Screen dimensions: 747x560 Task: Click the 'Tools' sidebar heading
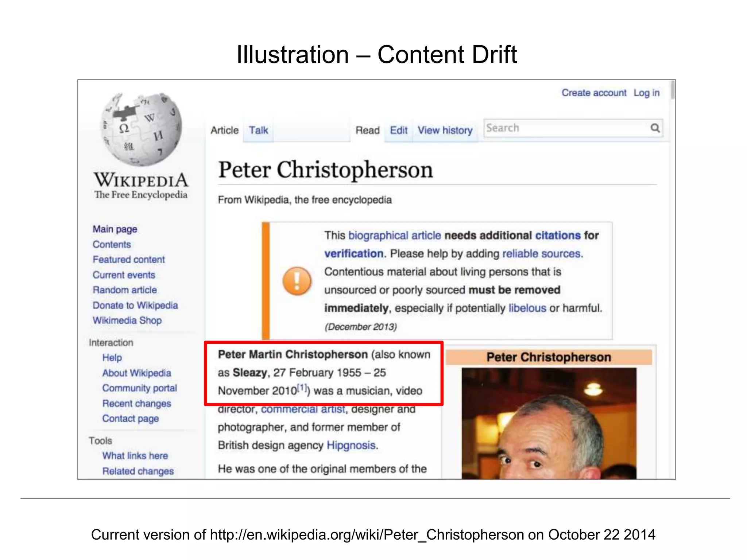click(x=100, y=441)
